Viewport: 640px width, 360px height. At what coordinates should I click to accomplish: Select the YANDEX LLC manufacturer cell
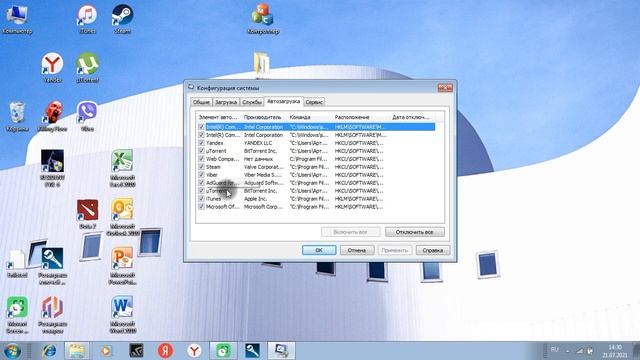coord(258,143)
